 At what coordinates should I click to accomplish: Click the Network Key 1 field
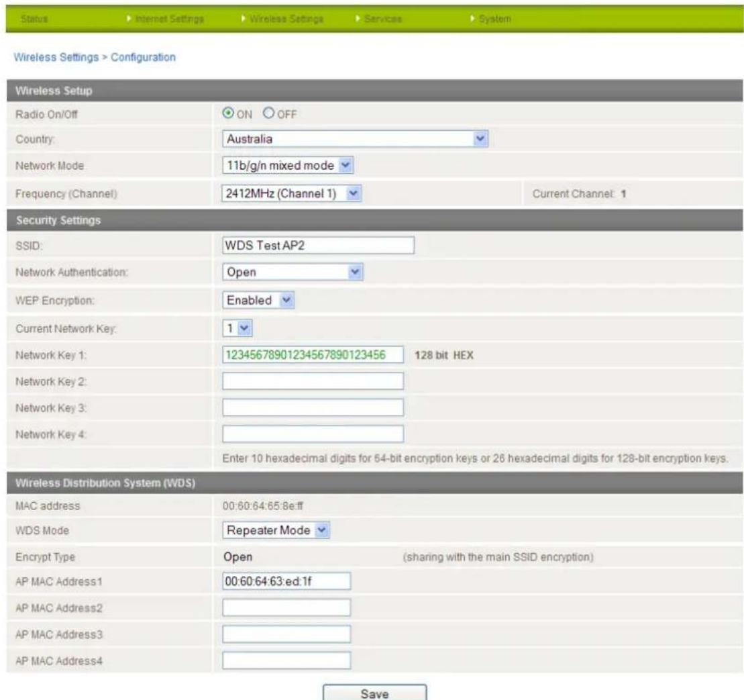tap(313, 354)
